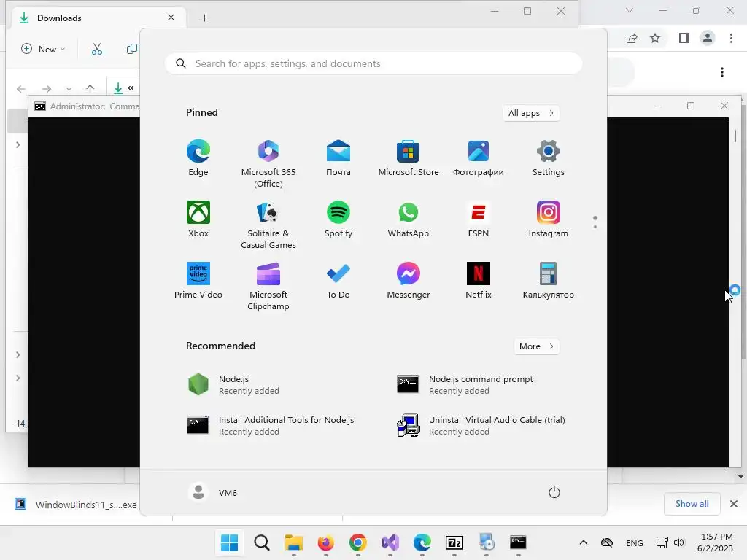747x560 pixels.
Task: Click Show all in Chrome downloads bar
Action: [x=692, y=504]
